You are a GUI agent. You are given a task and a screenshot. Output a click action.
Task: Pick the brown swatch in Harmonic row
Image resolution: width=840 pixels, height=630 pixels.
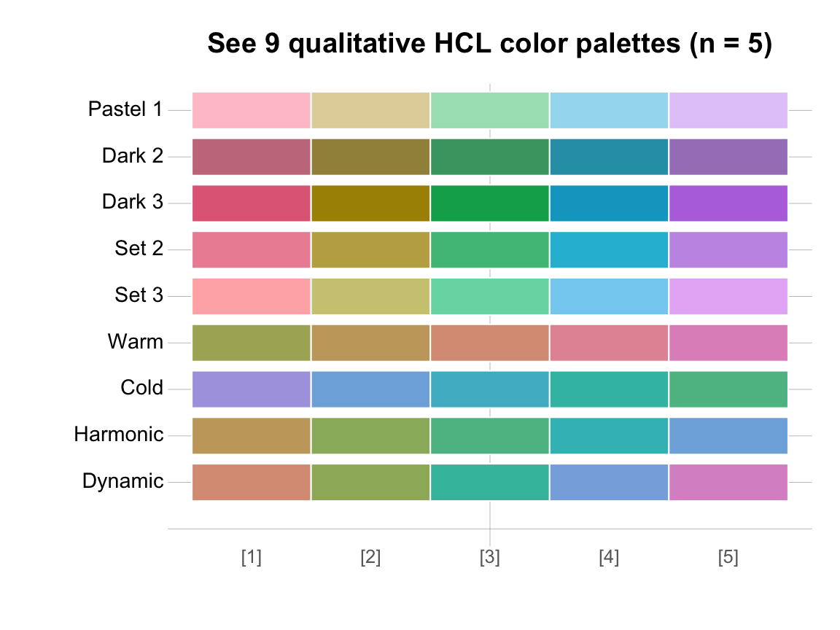click(x=252, y=436)
